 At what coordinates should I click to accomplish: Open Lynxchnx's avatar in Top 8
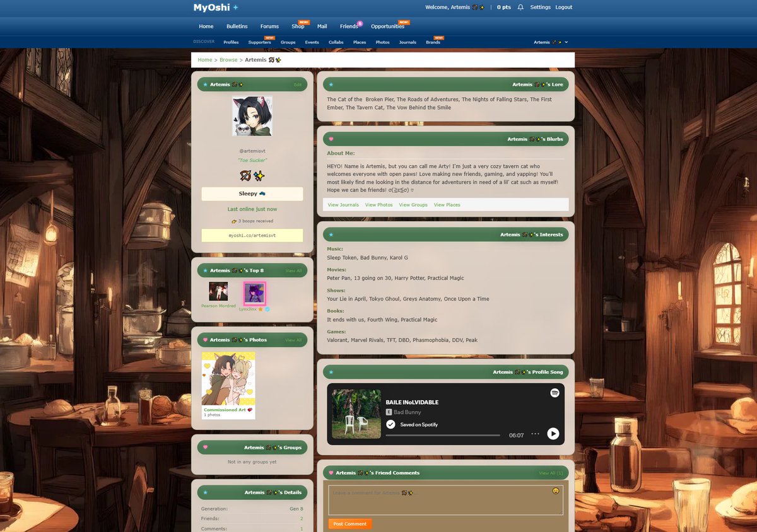(x=254, y=293)
